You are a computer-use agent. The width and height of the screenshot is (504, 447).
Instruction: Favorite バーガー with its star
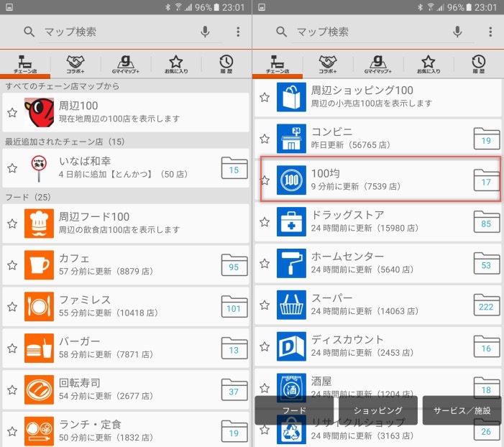click(x=12, y=348)
